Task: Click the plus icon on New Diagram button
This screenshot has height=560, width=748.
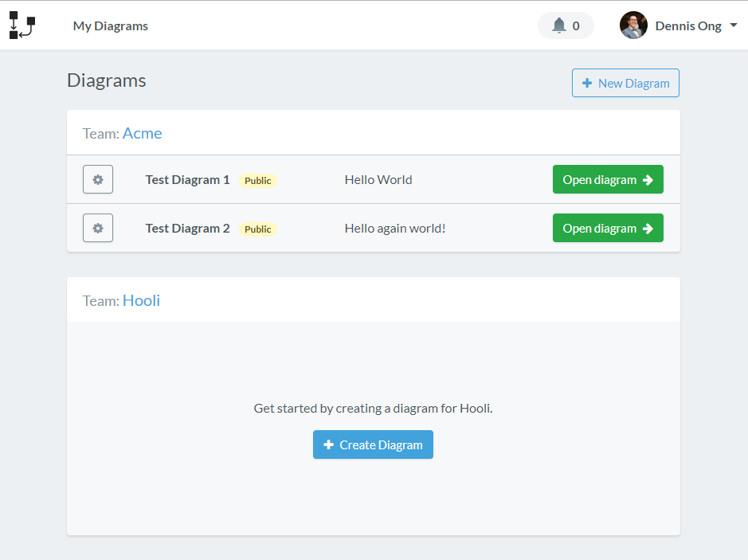Action: click(587, 83)
